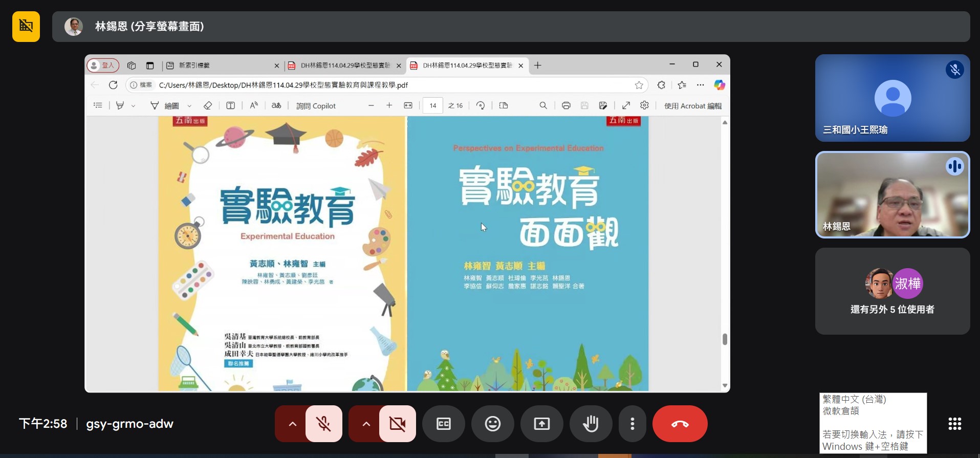Close the active DH林錫恩 PDF tab
The width and height of the screenshot is (980, 458).
tap(521, 66)
